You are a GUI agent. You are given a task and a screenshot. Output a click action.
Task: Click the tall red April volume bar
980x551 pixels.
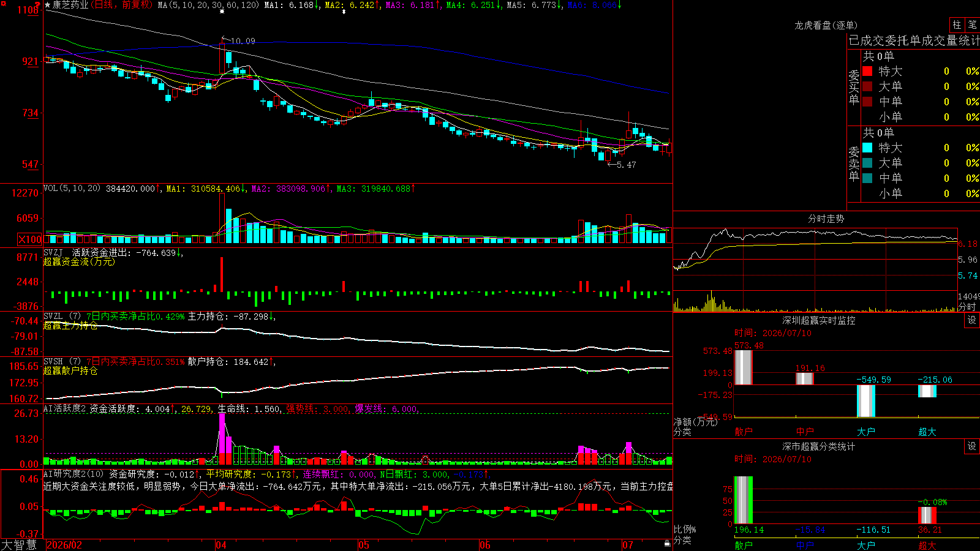[222, 219]
